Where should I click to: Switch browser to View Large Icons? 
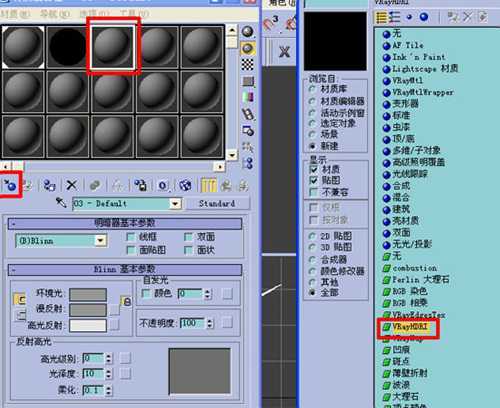pos(424,17)
